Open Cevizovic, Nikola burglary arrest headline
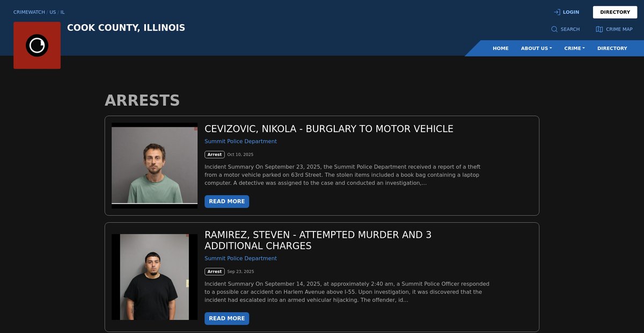Image resolution: width=644 pixels, height=333 pixels. [329, 129]
